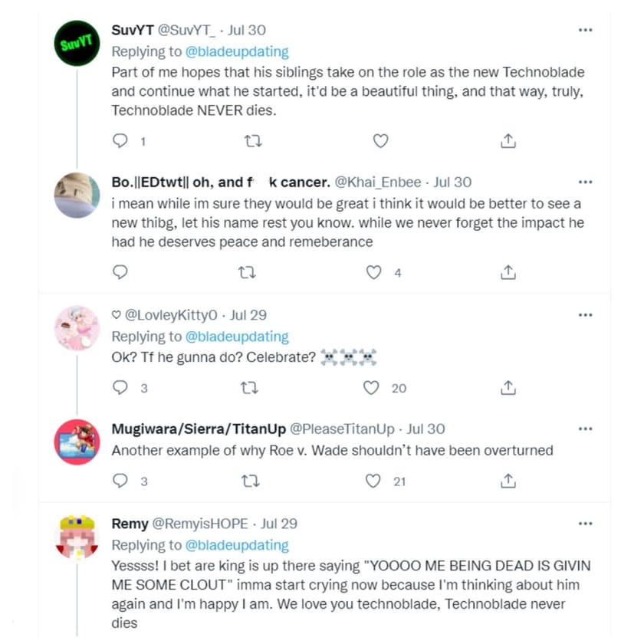Like SuvYT's tweet
This screenshot has width=644, height=644.
tap(380, 141)
